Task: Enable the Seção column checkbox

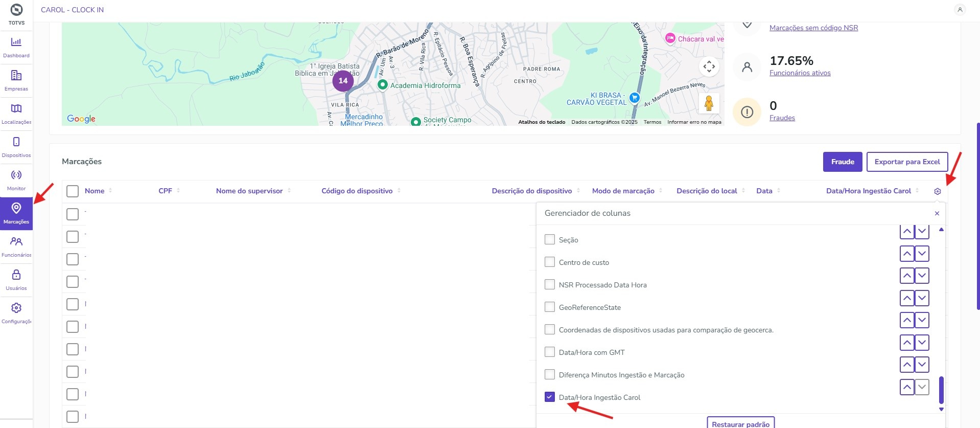Action: click(550, 239)
